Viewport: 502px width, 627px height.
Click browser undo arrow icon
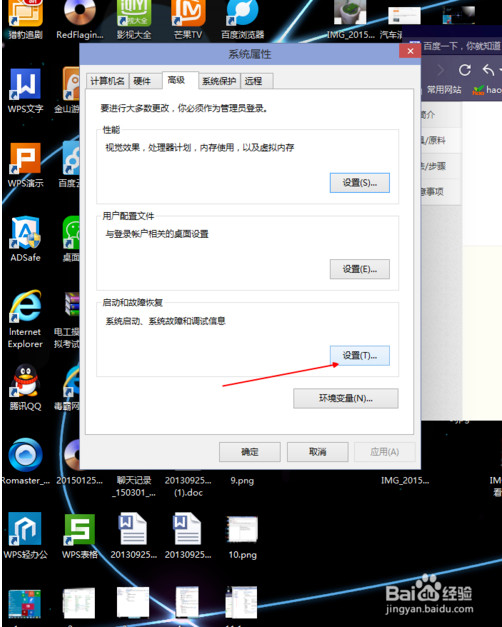(x=488, y=70)
